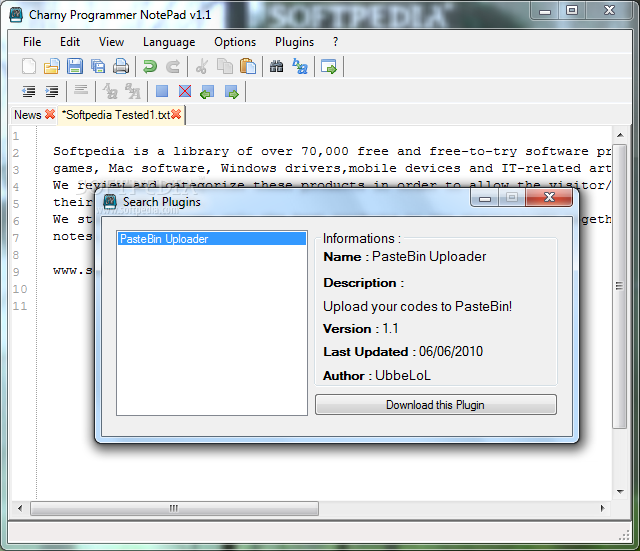The width and height of the screenshot is (640, 551).
Task: Decrease indent of selected lines
Action: [29, 91]
